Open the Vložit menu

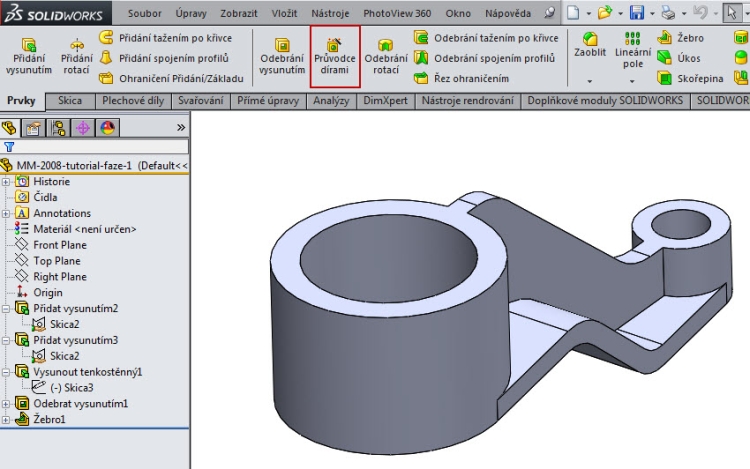coord(284,13)
